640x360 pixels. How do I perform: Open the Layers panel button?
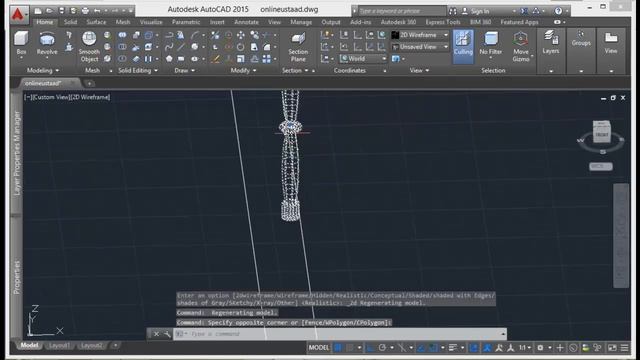[x=551, y=42]
